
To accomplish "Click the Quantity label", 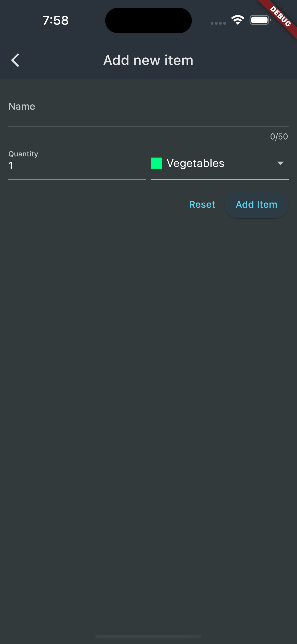I will point(23,154).
